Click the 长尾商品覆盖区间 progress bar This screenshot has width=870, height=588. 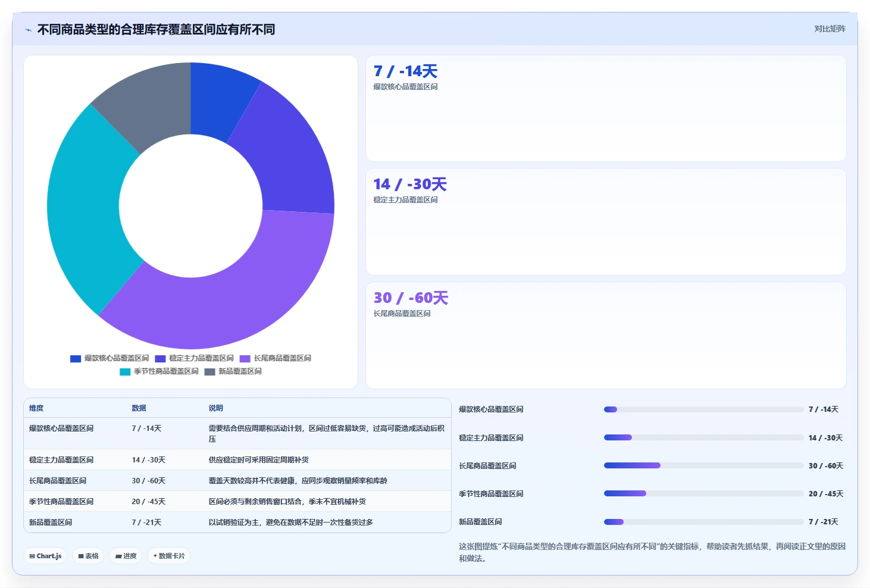tap(703, 465)
